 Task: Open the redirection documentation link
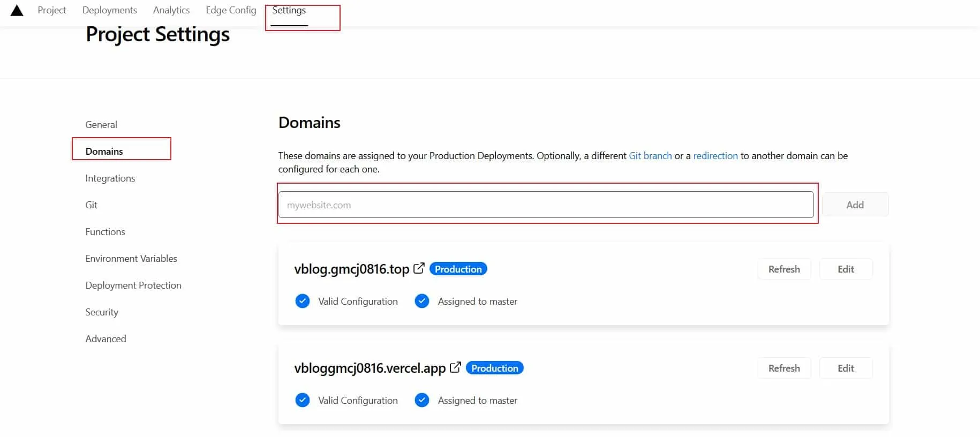715,156
